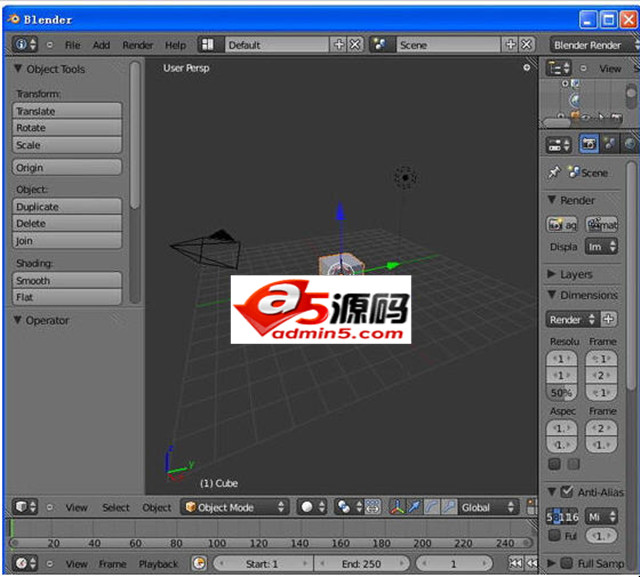The width and height of the screenshot is (640, 577).
Task: Open the 3D View editor type selector
Action: pyautogui.click(x=24, y=507)
